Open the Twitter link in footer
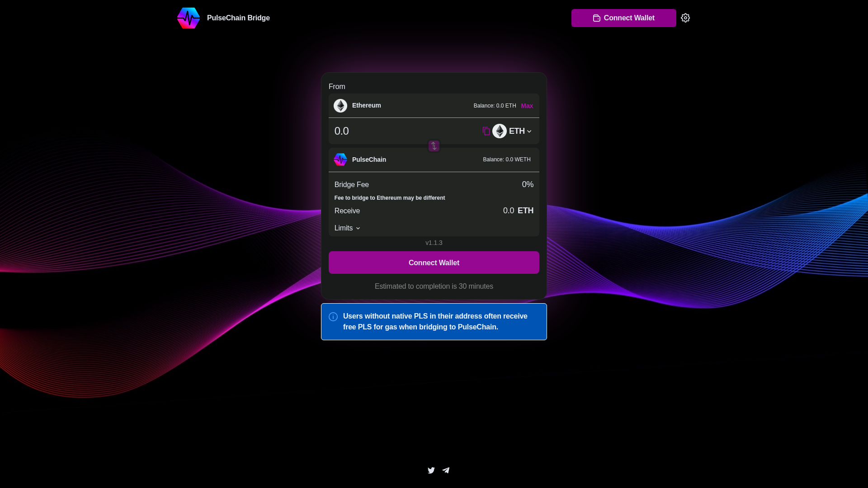 431,470
